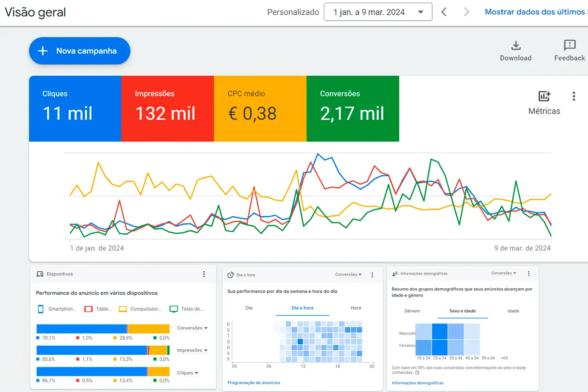Image resolution: width=588 pixels, height=392 pixels.
Task: Click the Tablet legend icon
Action: (89, 309)
